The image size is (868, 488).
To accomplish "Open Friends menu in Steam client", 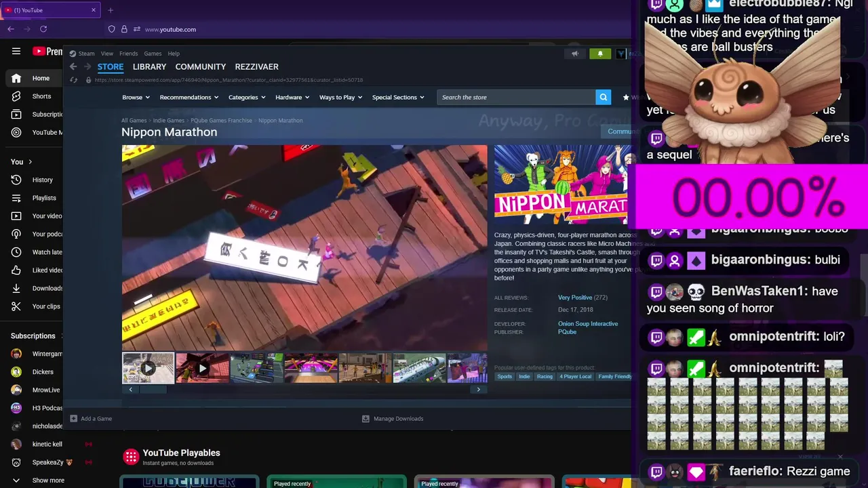I will 128,54.
